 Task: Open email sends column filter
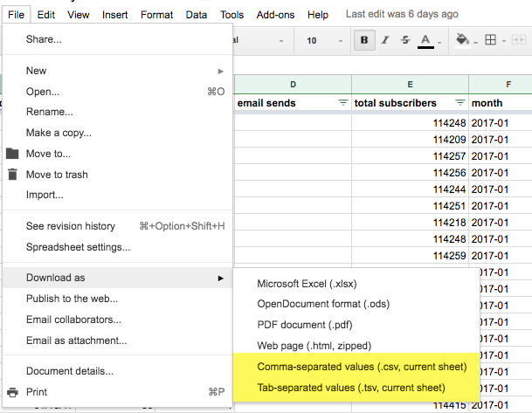pos(343,102)
